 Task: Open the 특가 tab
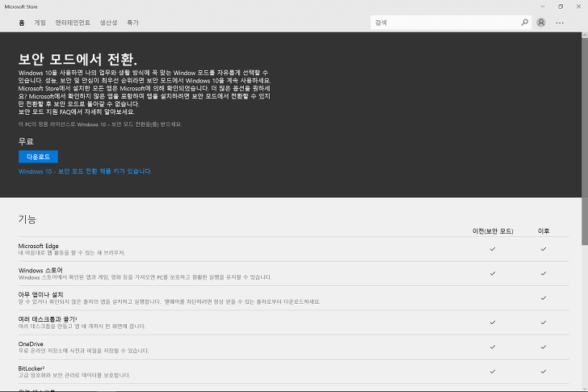point(132,23)
